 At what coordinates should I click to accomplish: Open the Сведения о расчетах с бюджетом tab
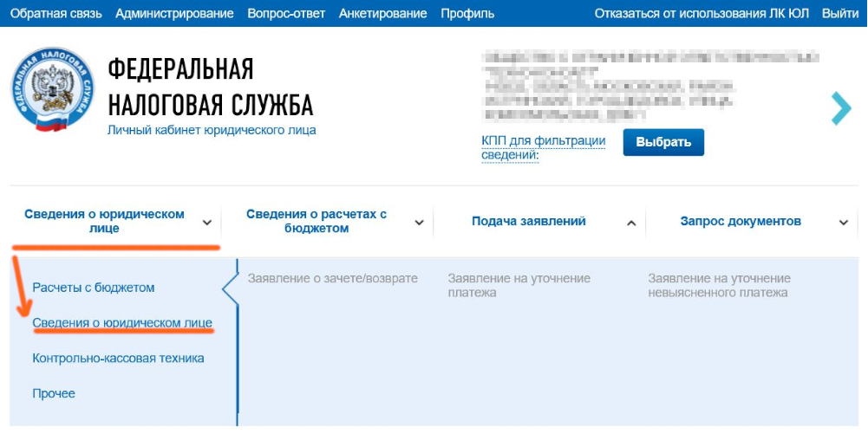pyautogui.click(x=317, y=221)
